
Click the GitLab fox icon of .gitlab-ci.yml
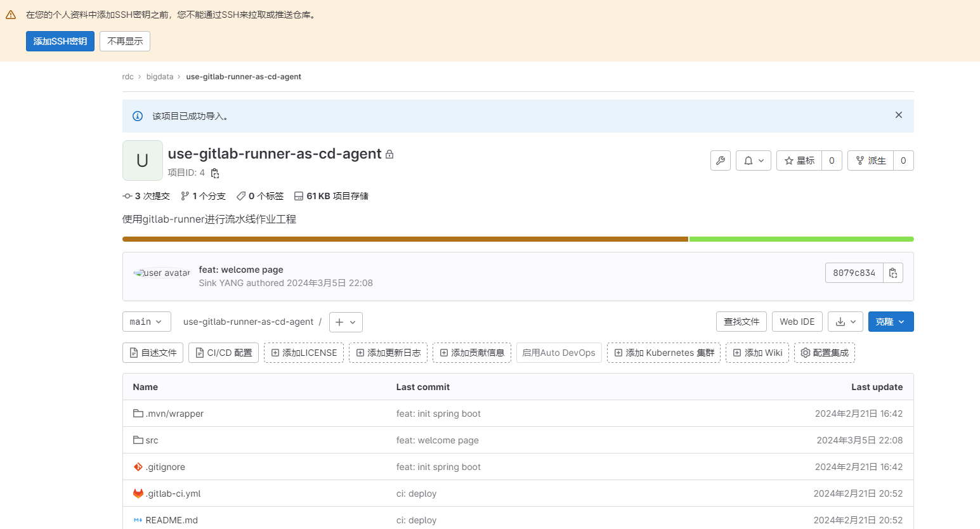point(138,493)
